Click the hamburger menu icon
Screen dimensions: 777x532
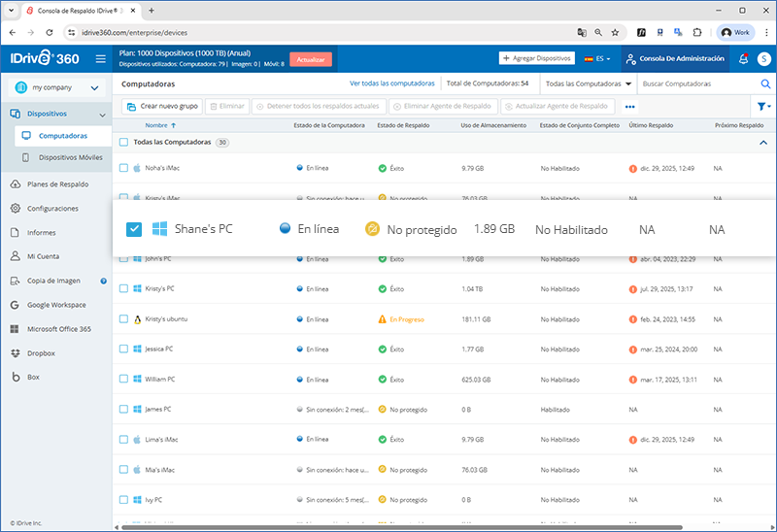(101, 59)
